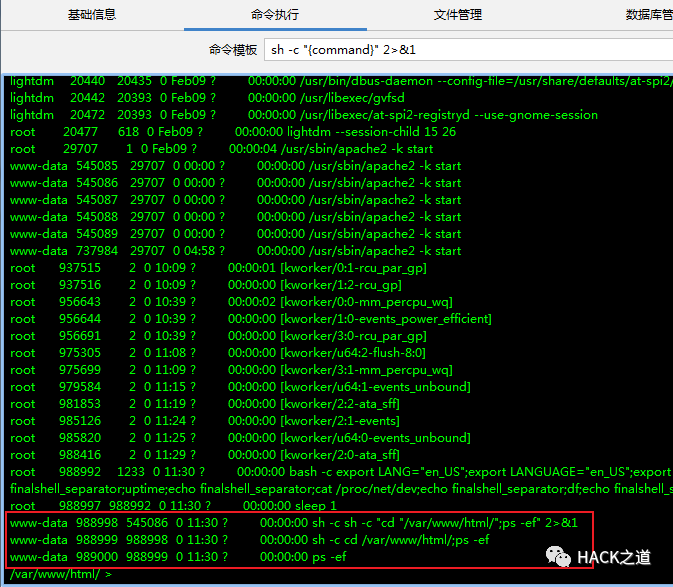Screen dimensions: 673x587
Task: Select the www-data 545086 apache2 row
Action: pos(236,183)
